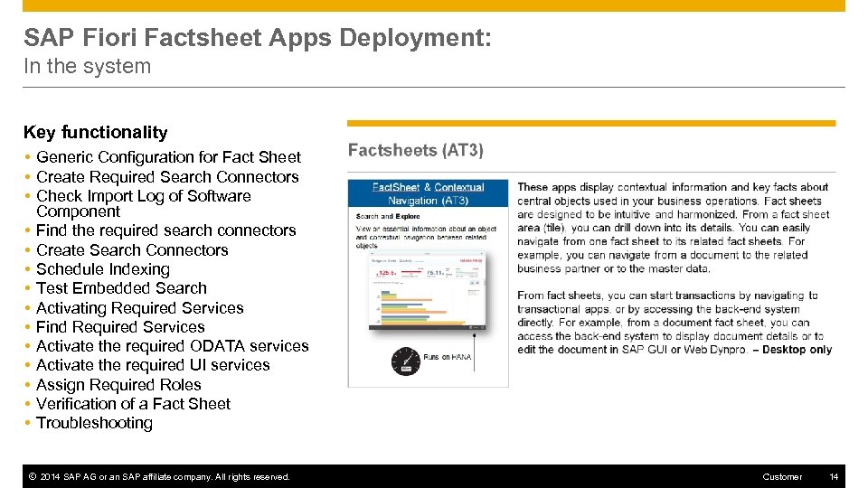
Task: Click the 2014 SAP AG copyright notice
Action: [159, 477]
